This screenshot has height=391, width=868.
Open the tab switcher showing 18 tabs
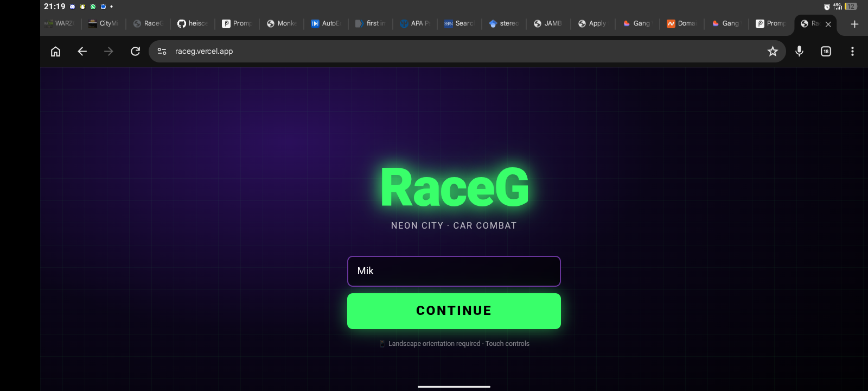pos(826,51)
